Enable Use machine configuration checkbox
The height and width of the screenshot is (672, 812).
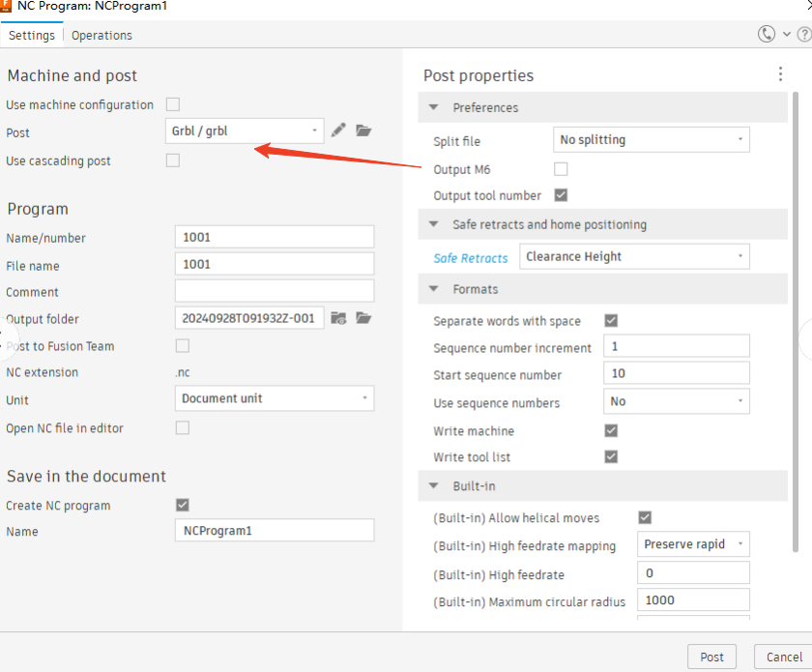173,104
